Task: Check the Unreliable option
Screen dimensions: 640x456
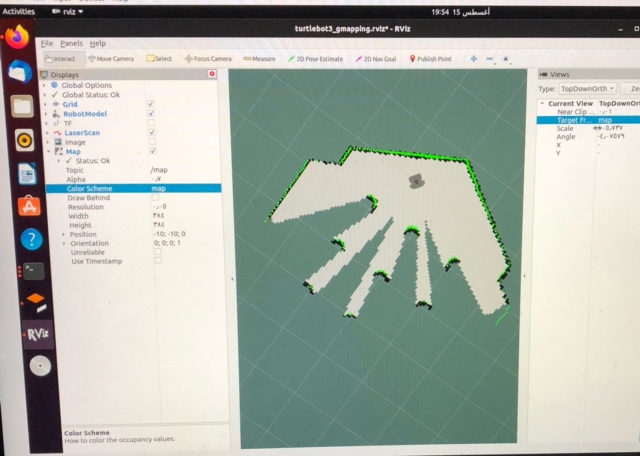Action: 158,252
